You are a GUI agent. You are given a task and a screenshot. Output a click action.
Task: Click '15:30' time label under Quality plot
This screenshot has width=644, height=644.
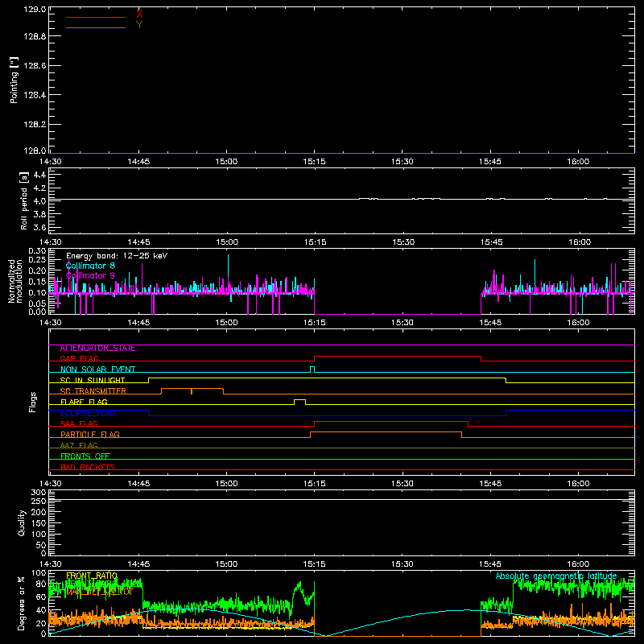[402, 564]
